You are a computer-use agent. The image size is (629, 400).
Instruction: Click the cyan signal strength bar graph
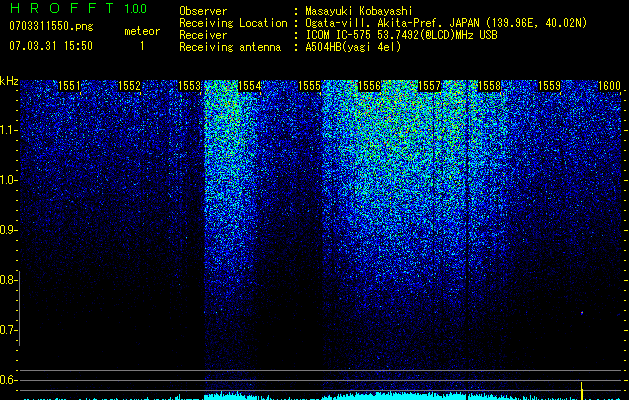tap(322, 396)
